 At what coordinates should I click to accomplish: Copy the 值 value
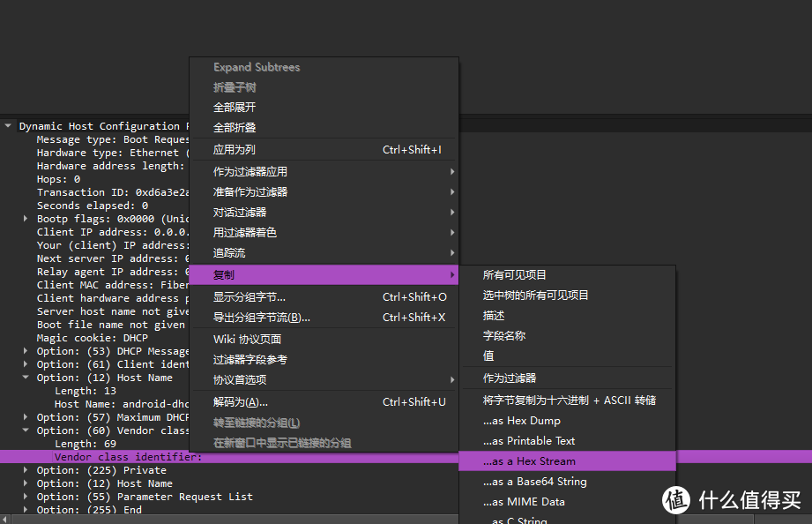click(x=568, y=356)
